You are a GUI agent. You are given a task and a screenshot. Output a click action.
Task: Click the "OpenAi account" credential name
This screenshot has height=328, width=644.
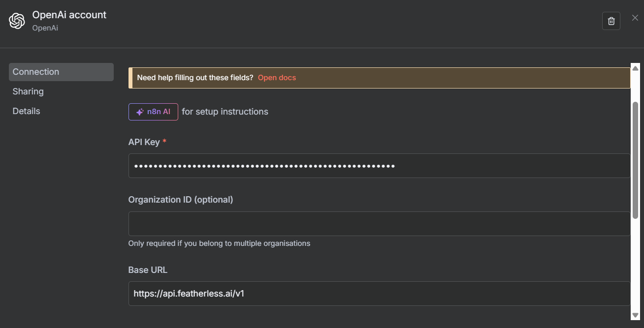point(69,15)
